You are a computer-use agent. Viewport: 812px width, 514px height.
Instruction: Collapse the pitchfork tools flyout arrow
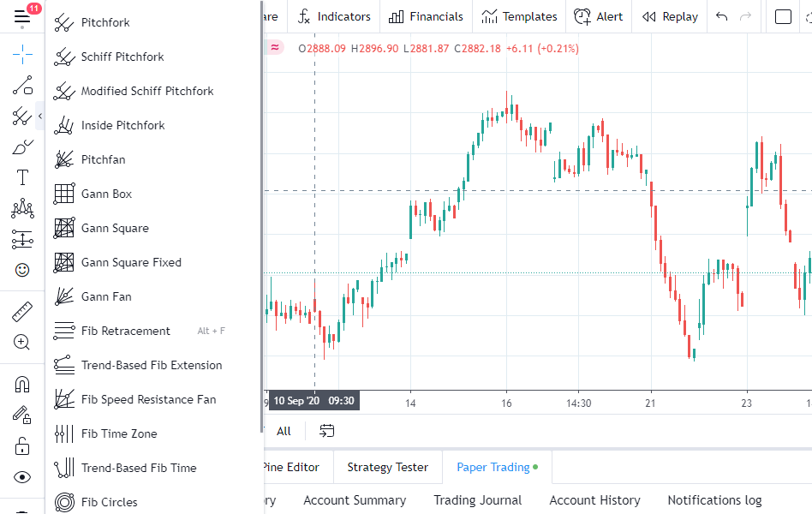coord(39,117)
